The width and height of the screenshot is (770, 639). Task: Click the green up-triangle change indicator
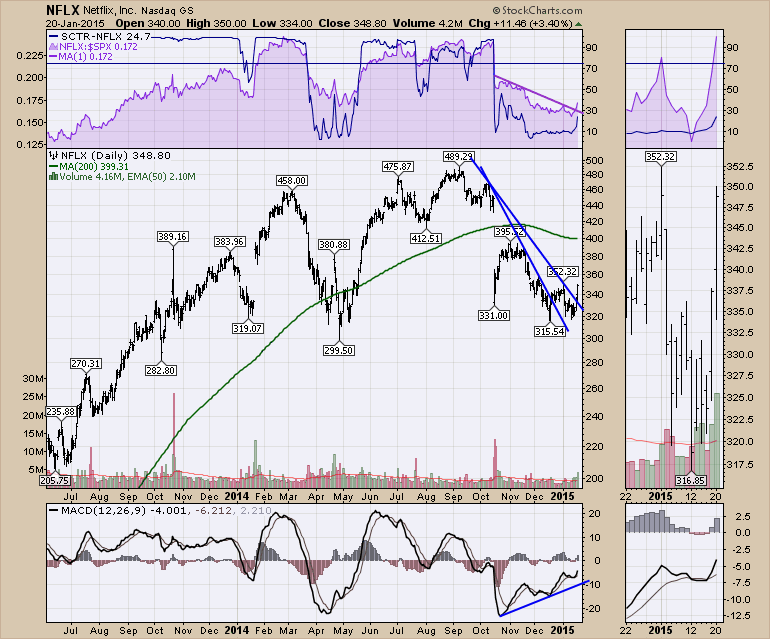tap(578, 24)
